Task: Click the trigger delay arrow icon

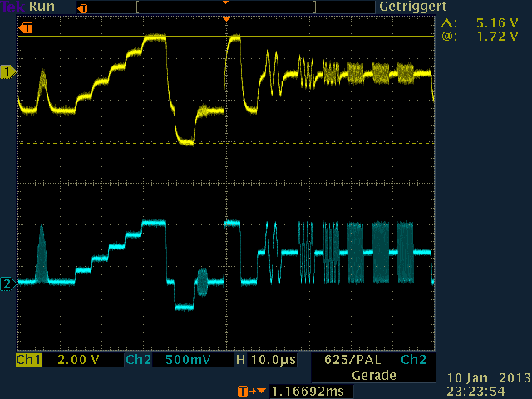Action: click(x=247, y=389)
